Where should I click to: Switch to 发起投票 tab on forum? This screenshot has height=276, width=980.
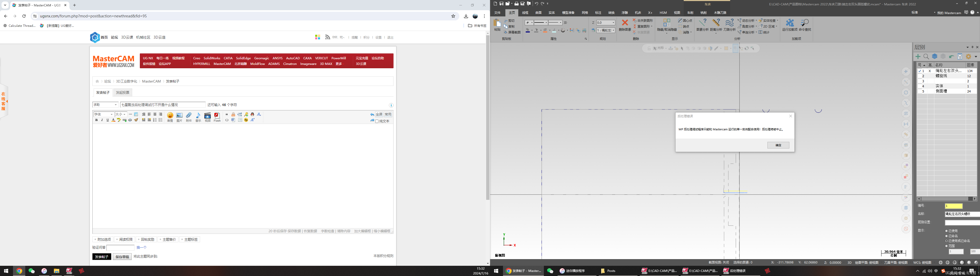pyautogui.click(x=122, y=93)
